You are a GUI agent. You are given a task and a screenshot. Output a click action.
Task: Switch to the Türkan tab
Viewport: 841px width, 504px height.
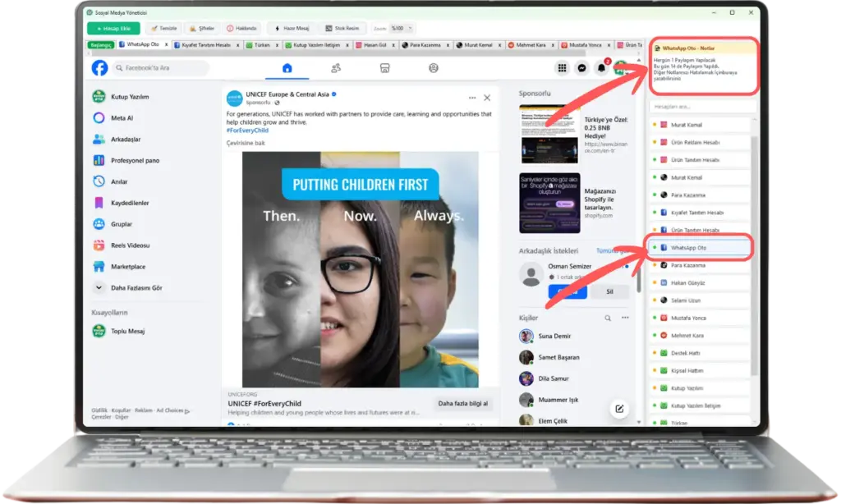coord(262,45)
